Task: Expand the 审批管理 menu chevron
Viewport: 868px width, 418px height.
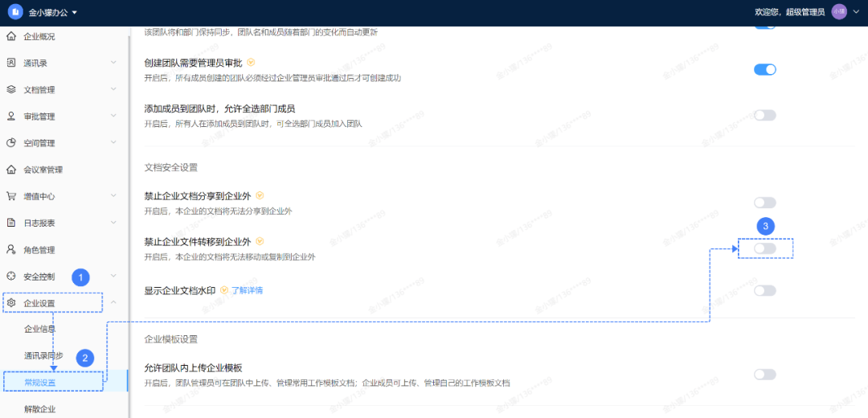Action: tap(113, 116)
